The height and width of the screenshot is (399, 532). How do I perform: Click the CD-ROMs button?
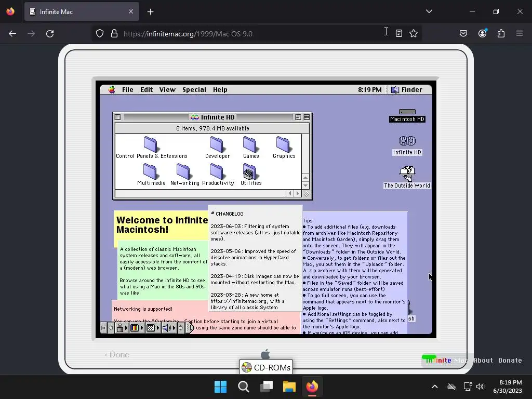[266, 367]
